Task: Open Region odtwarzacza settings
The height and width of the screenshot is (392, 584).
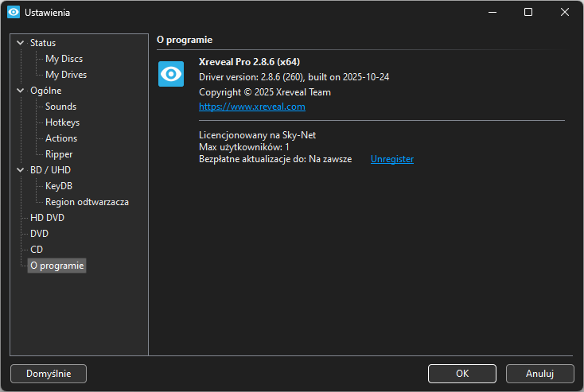Action: [87, 202]
